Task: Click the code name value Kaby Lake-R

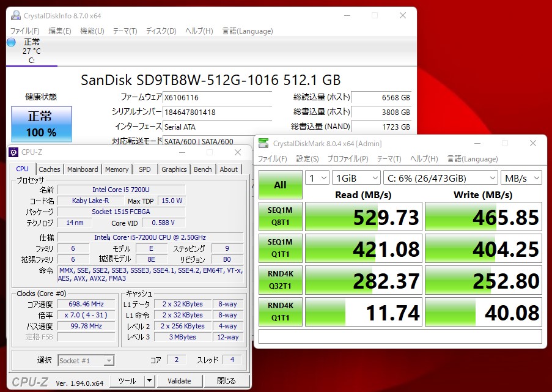Action: point(90,201)
